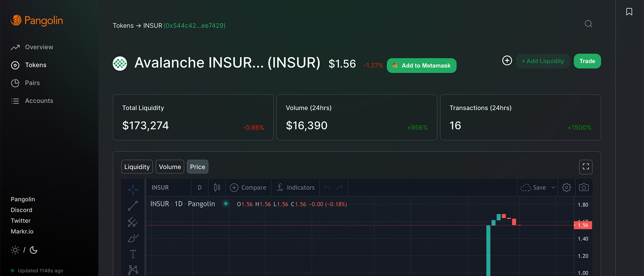This screenshot has width=644, height=276.
Task: Click the 1.56 current price label on axis
Action: 583,225
